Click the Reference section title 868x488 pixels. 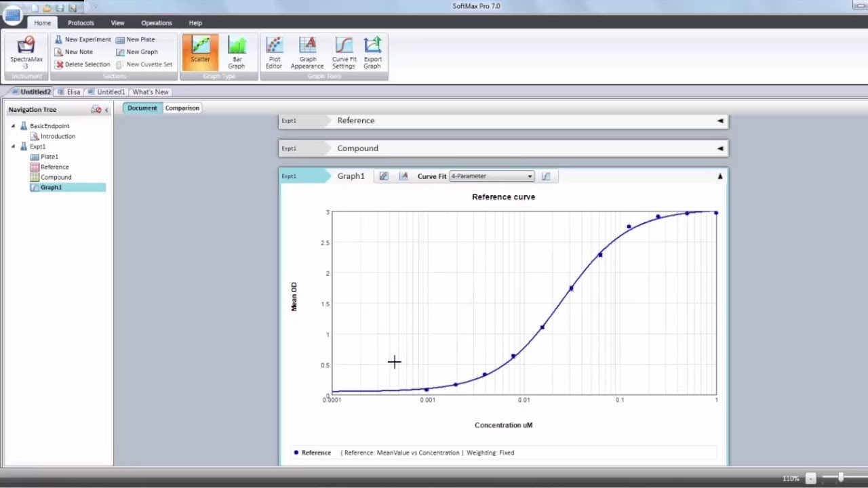356,121
